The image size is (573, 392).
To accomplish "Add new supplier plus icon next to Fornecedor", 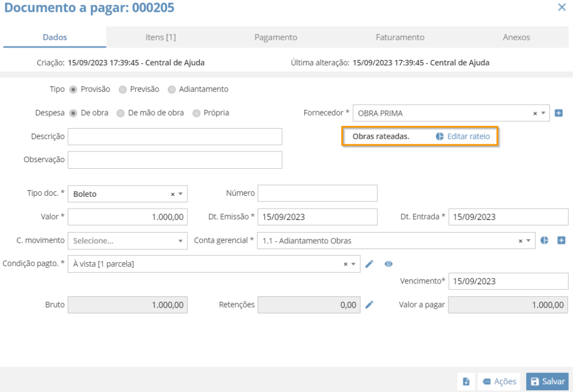I will point(558,113).
